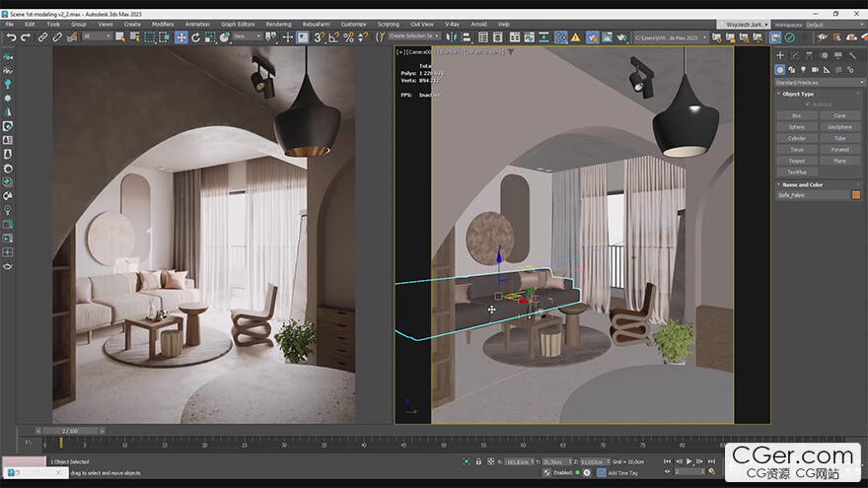Click the Teapot primitive button

tap(796, 161)
